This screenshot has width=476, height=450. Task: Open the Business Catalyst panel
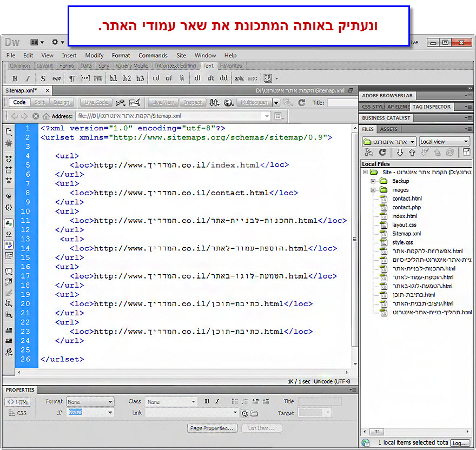pos(386,118)
